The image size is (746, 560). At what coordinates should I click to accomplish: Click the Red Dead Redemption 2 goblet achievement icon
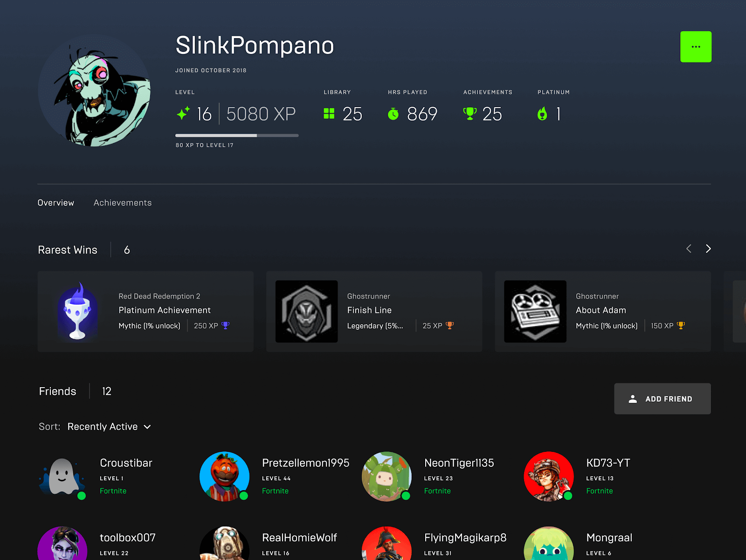[x=78, y=311]
